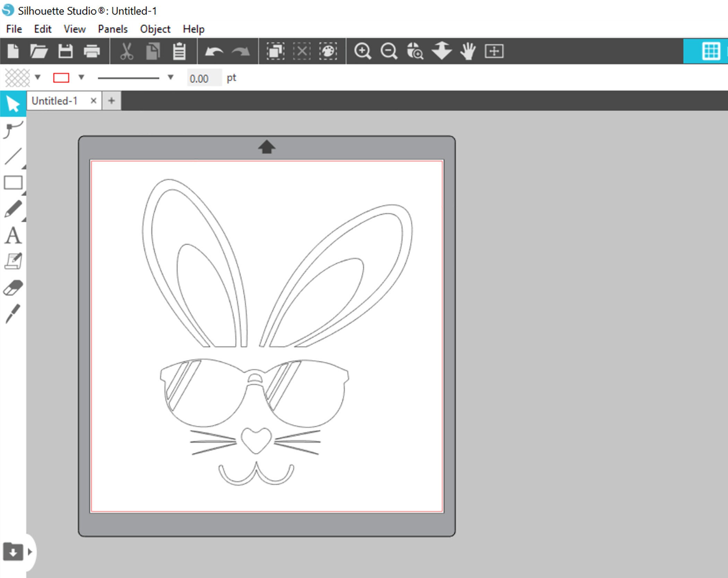Expand the line color dropdown arrow
The image size is (728, 578).
(81, 77)
